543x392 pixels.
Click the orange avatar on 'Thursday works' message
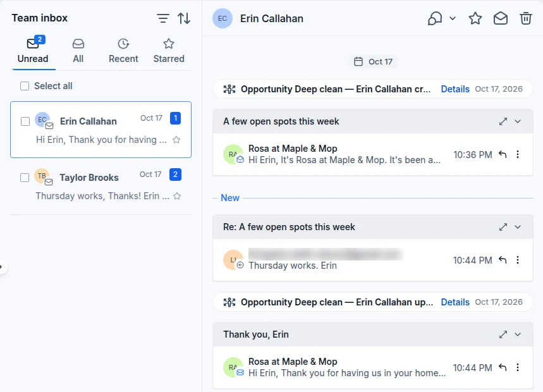[233, 260]
